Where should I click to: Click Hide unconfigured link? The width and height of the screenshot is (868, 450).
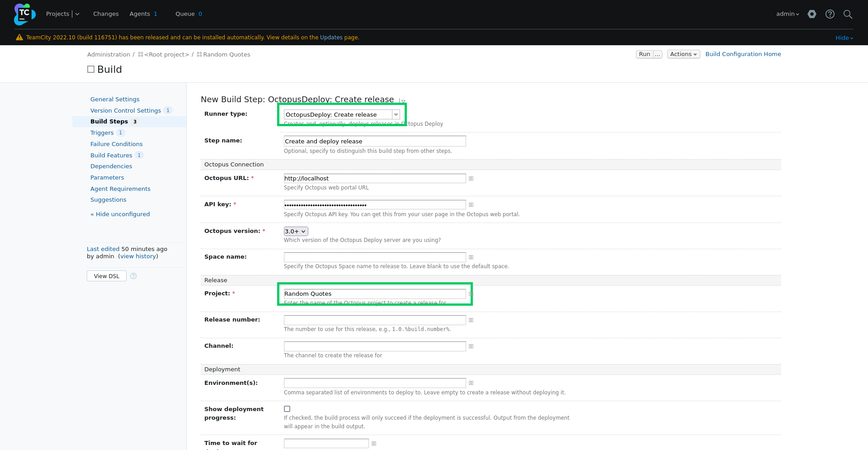[120, 214]
